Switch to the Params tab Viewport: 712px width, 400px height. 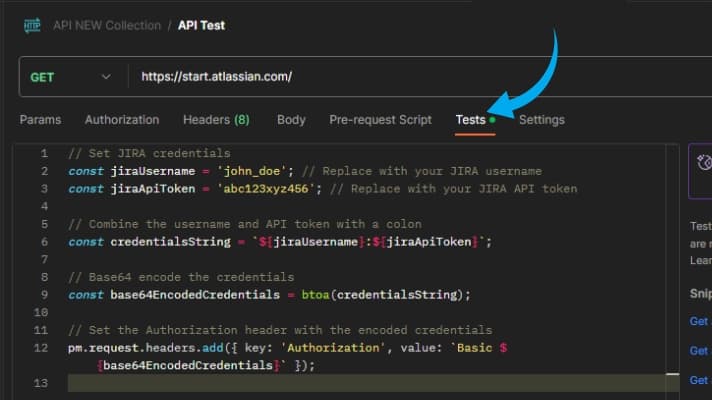[x=40, y=120]
